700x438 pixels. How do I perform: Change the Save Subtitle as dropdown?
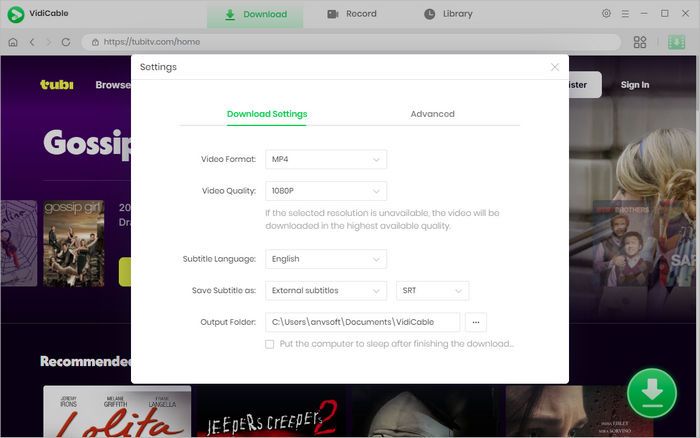(x=326, y=291)
